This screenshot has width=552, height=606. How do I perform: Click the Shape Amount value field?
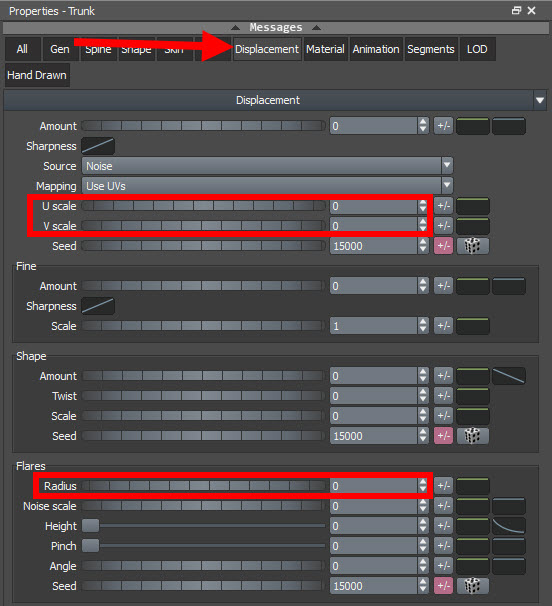pyautogui.click(x=374, y=376)
